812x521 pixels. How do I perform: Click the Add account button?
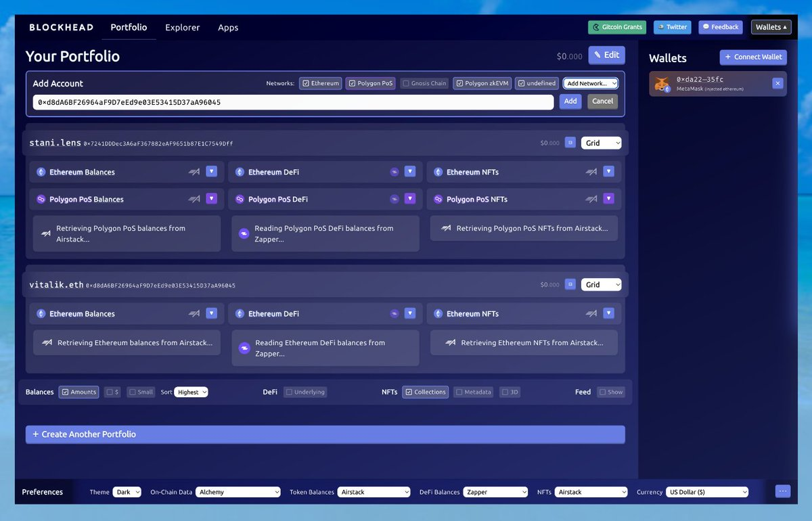coord(570,101)
